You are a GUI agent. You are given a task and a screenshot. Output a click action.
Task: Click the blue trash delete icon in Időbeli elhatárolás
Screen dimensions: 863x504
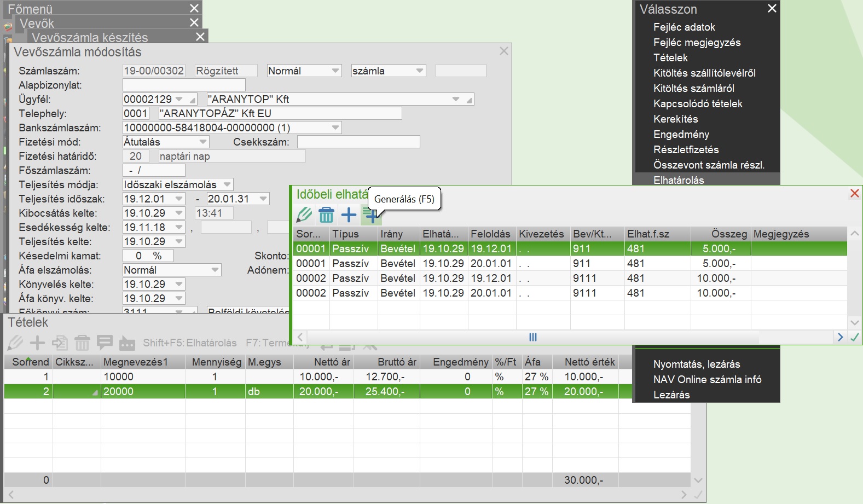pos(326,215)
